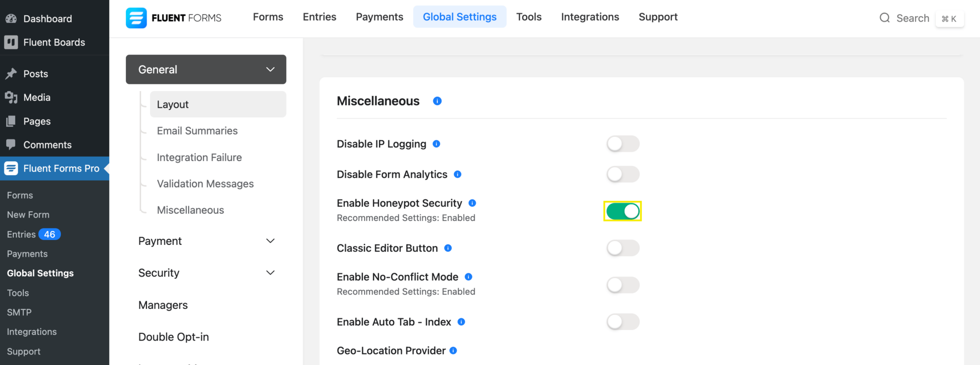
Task: Enable the Disable IP Logging toggle
Action: [x=623, y=144]
